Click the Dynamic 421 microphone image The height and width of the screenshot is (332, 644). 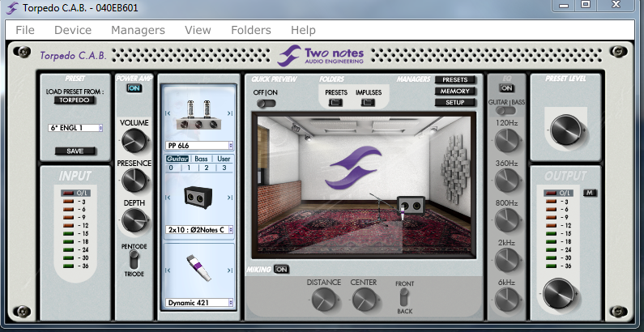pyautogui.click(x=198, y=268)
